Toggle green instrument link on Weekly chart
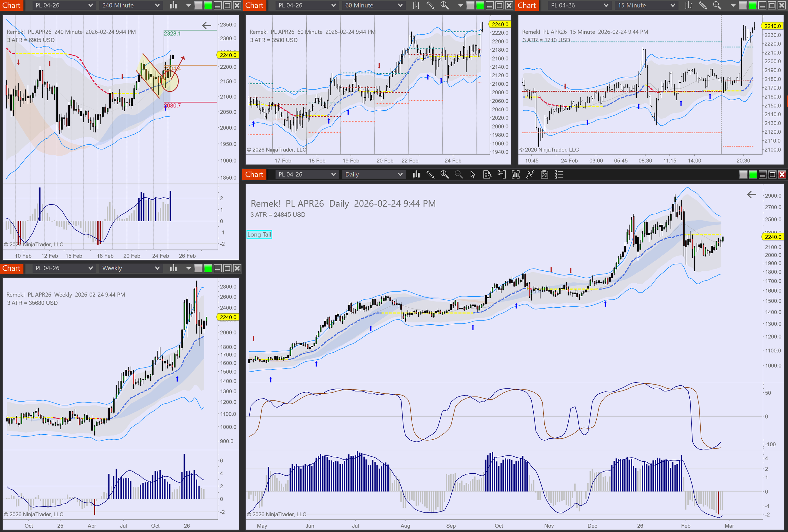The height and width of the screenshot is (532, 788). pos(208,268)
